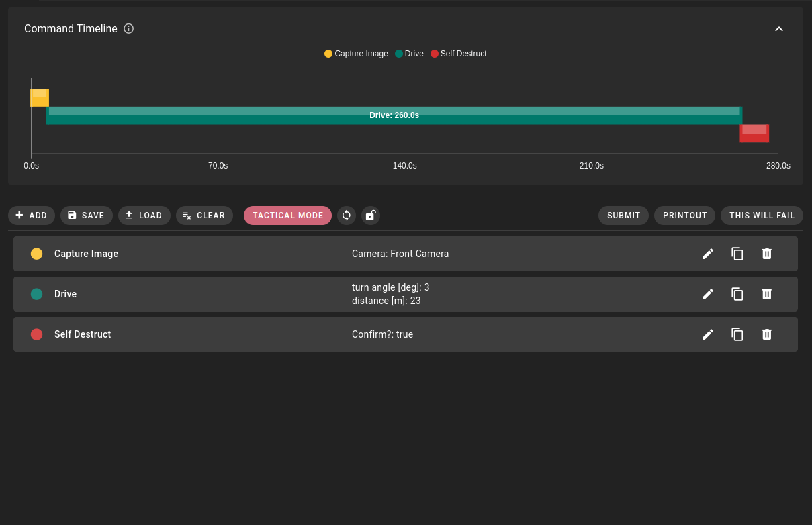Edit the Drive command

[x=708, y=294]
